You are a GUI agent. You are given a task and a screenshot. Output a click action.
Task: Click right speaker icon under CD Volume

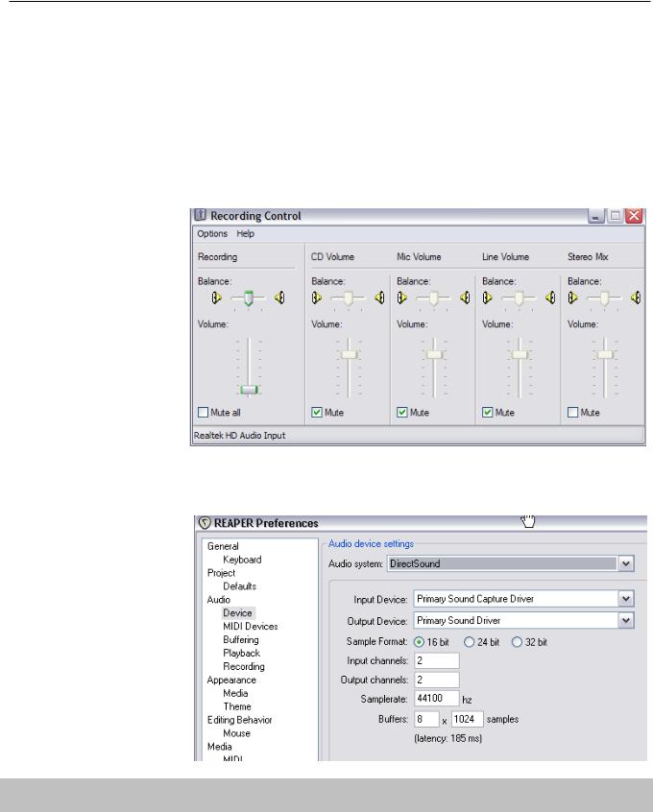(379, 298)
